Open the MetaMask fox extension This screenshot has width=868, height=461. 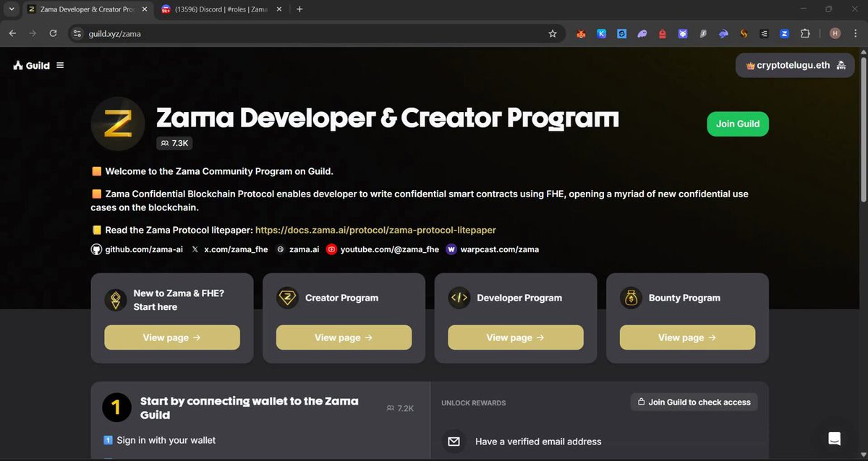click(x=581, y=33)
